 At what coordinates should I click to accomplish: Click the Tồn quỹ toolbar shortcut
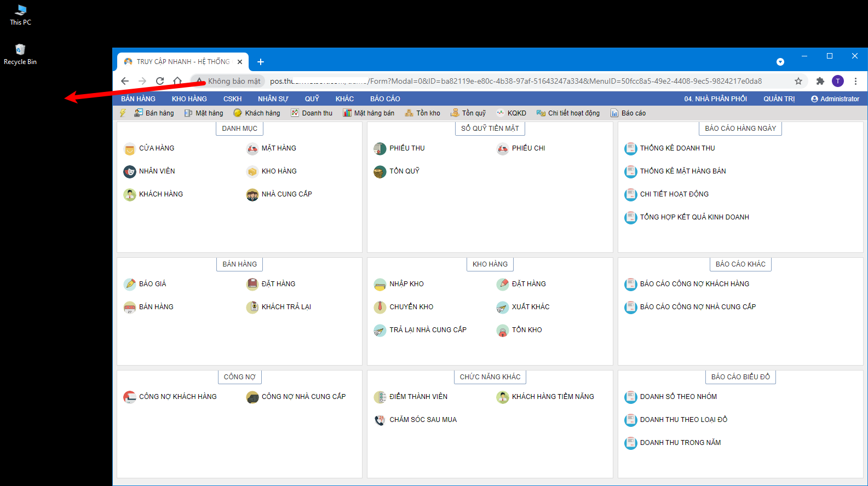coord(468,113)
